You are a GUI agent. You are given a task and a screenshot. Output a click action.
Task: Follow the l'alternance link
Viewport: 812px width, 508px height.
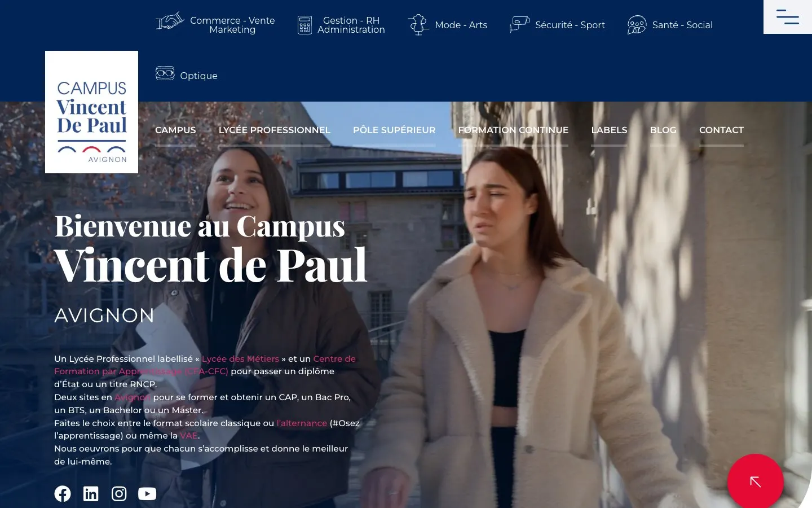click(302, 423)
